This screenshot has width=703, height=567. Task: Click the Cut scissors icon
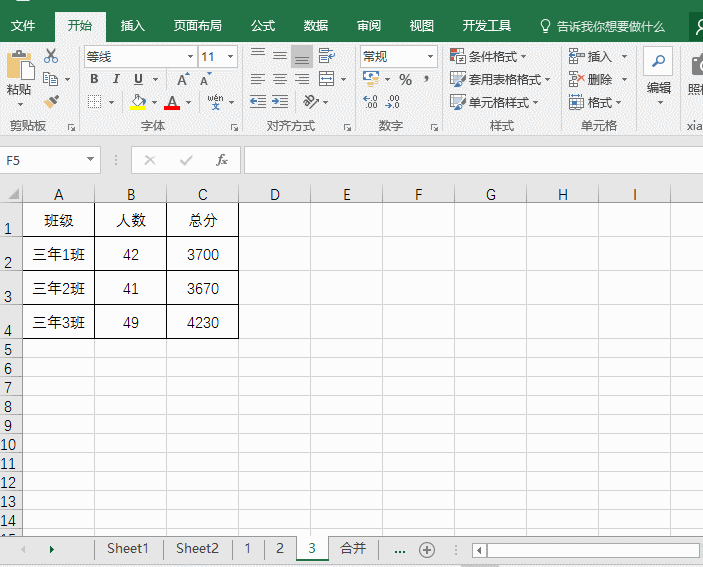coord(51,57)
